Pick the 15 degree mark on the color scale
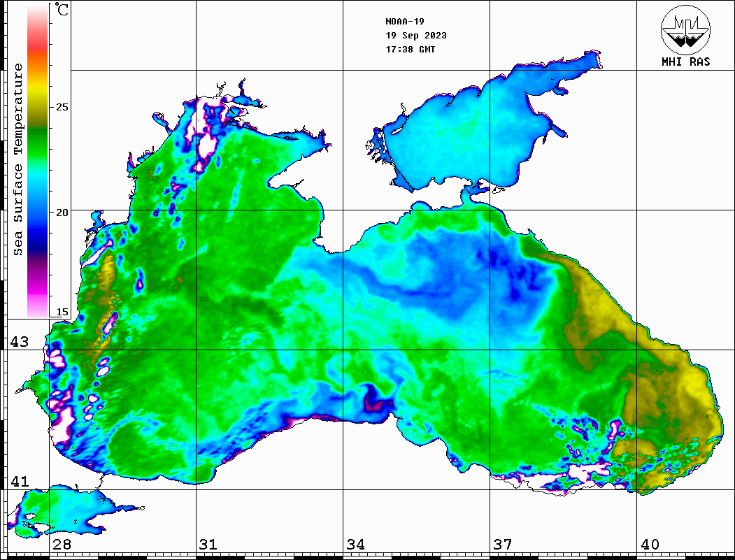The image size is (735, 560). tap(62, 312)
